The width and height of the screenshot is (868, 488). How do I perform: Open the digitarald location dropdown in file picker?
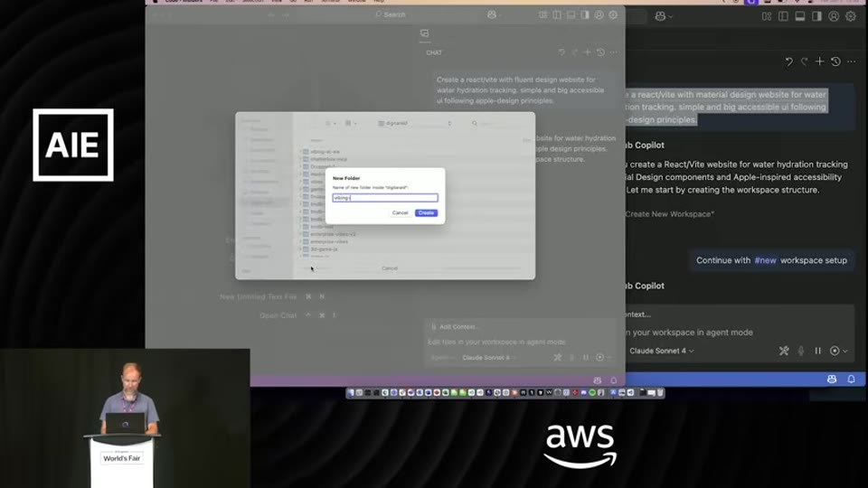point(415,124)
